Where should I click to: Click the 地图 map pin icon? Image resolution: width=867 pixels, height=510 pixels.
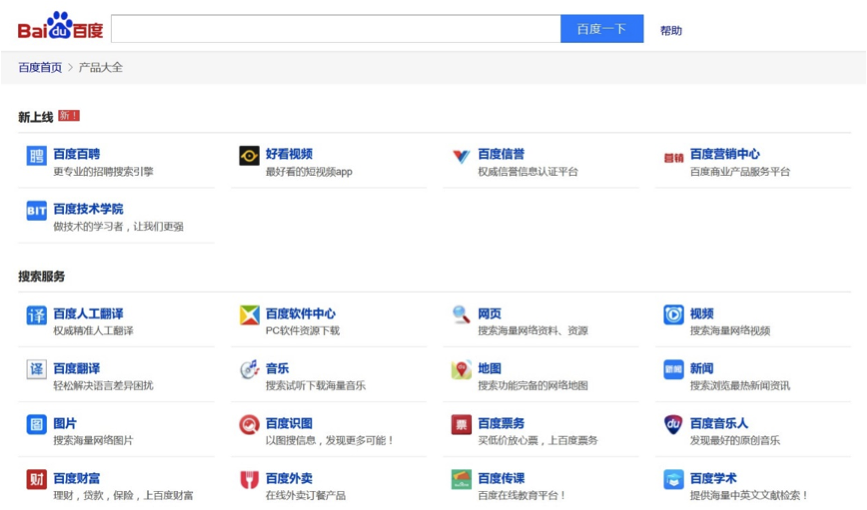461,369
